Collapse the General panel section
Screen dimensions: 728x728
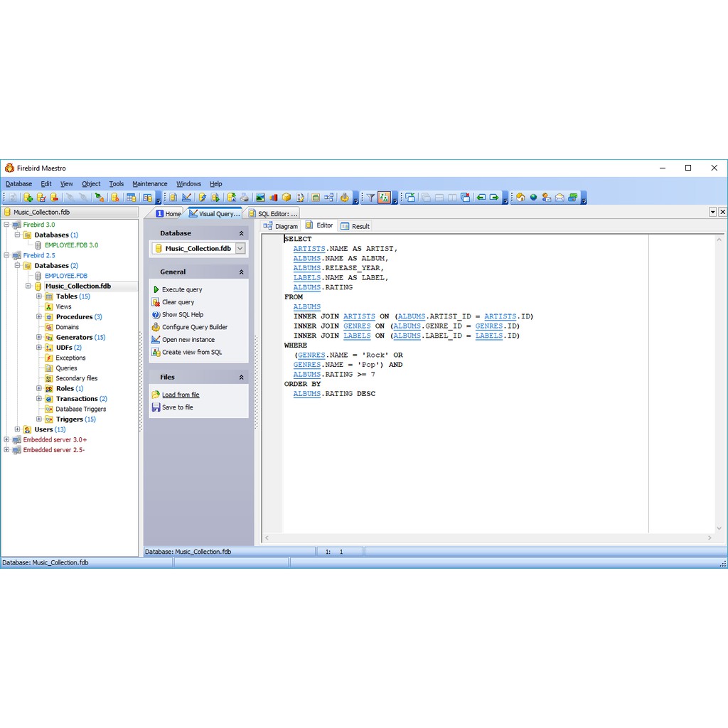pos(241,272)
